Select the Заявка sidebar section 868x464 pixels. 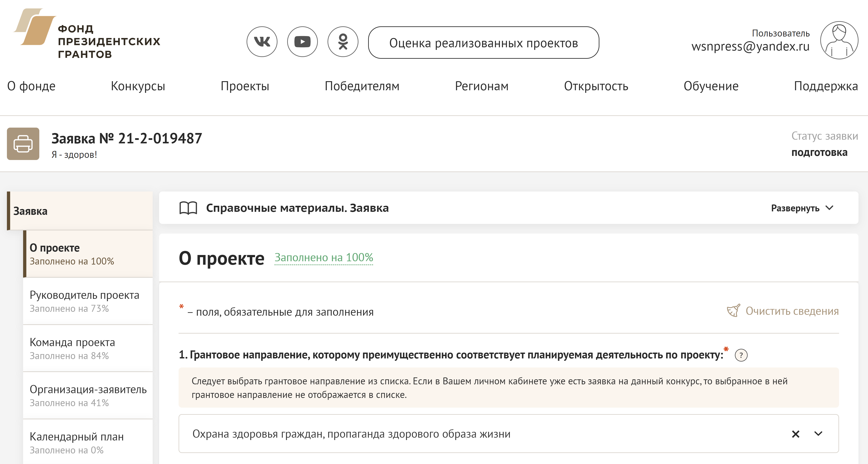point(80,211)
